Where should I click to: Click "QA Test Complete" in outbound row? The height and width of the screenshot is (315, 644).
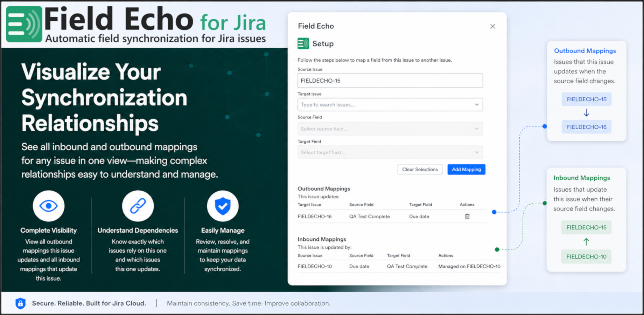point(369,216)
